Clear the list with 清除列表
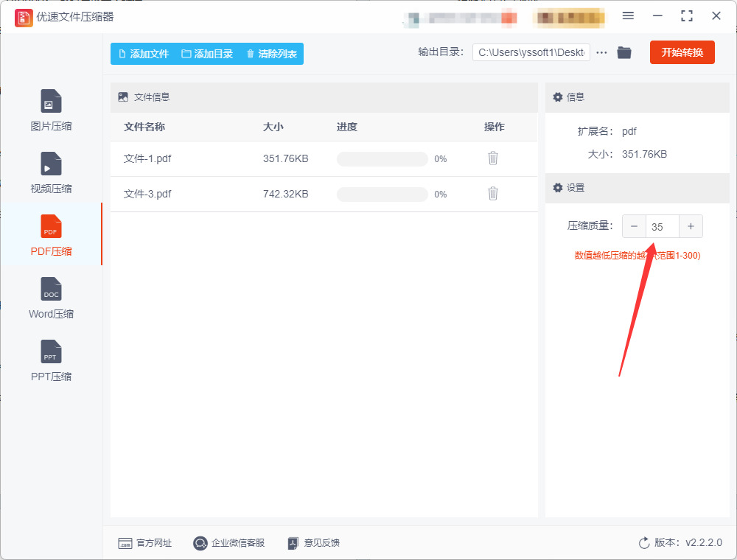The width and height of the screenshot is (737, 560). click(272, 54)
